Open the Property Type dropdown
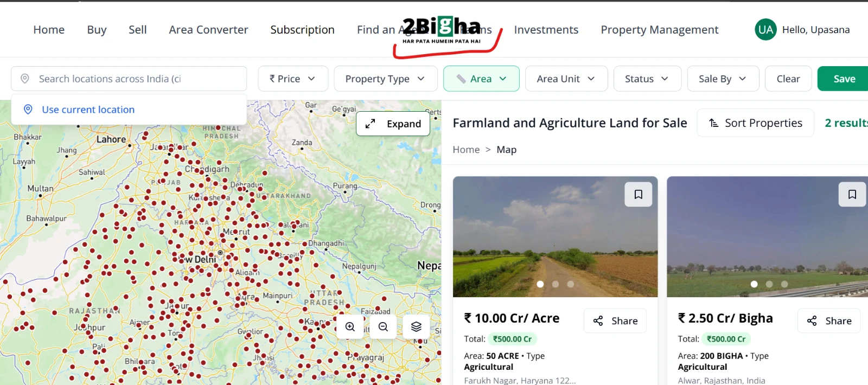This screenshot has width=868, height=385. click(386, 79)
